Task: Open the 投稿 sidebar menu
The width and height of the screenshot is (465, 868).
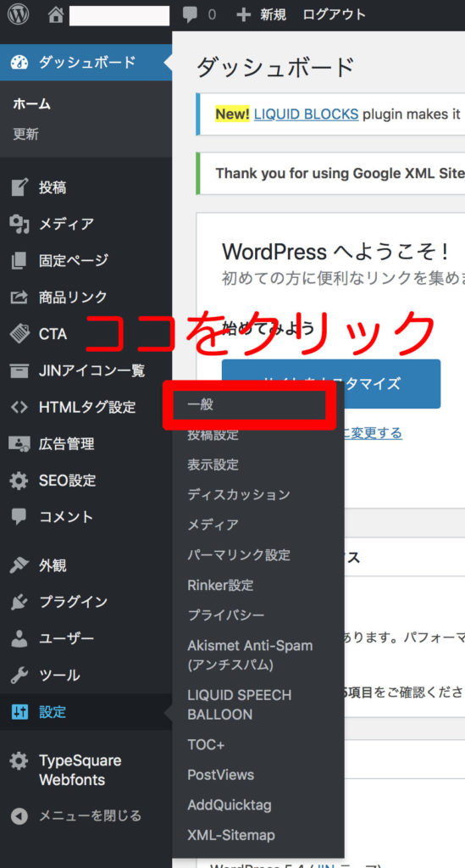Action: 53,187
